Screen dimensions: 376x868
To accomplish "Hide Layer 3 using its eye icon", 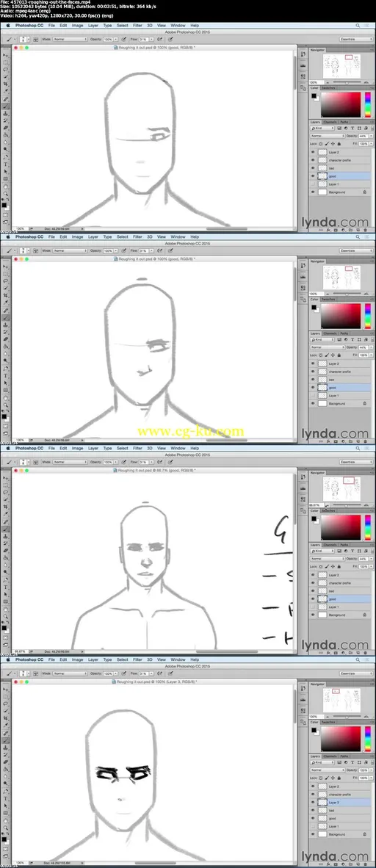I will (x=313, y=802).
